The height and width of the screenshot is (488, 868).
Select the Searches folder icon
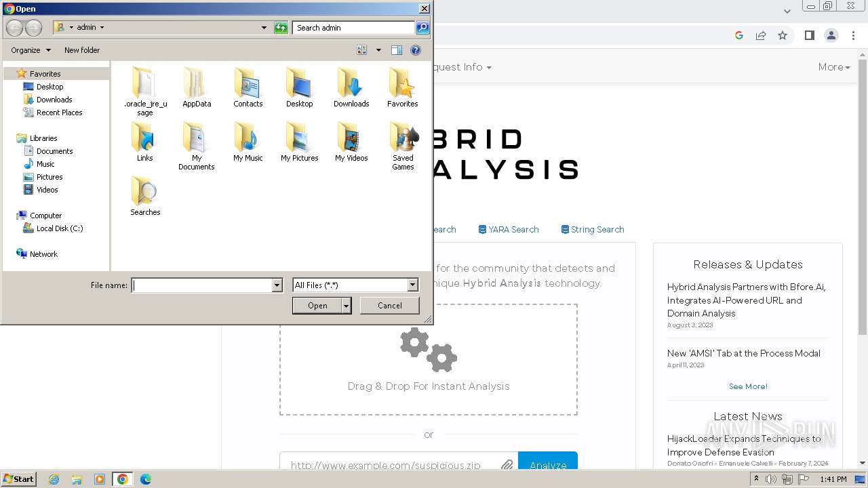click(x=145, y=195)
